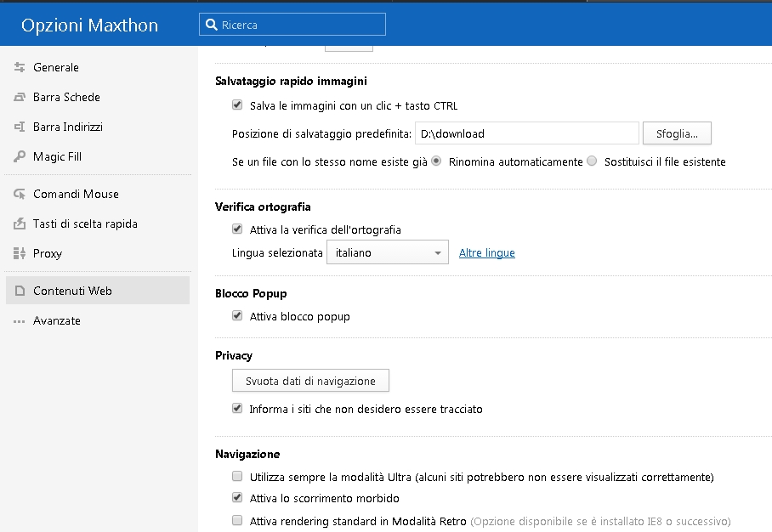
Task: Select Sostituisci il file esistente radio
Action: tap(592, 161)
